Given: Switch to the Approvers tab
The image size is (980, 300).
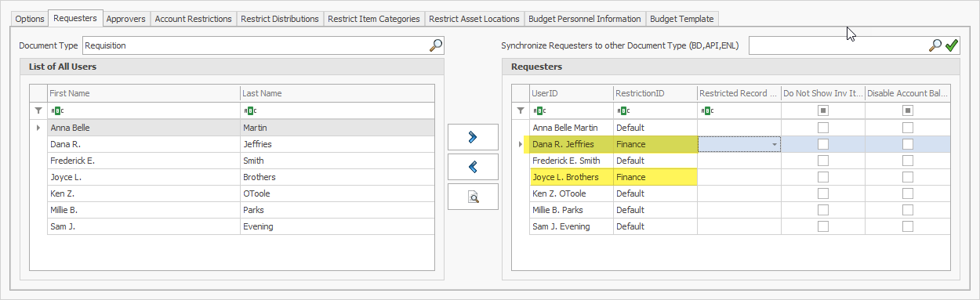Looking at the screenshot, I should [x=125, y=18].
